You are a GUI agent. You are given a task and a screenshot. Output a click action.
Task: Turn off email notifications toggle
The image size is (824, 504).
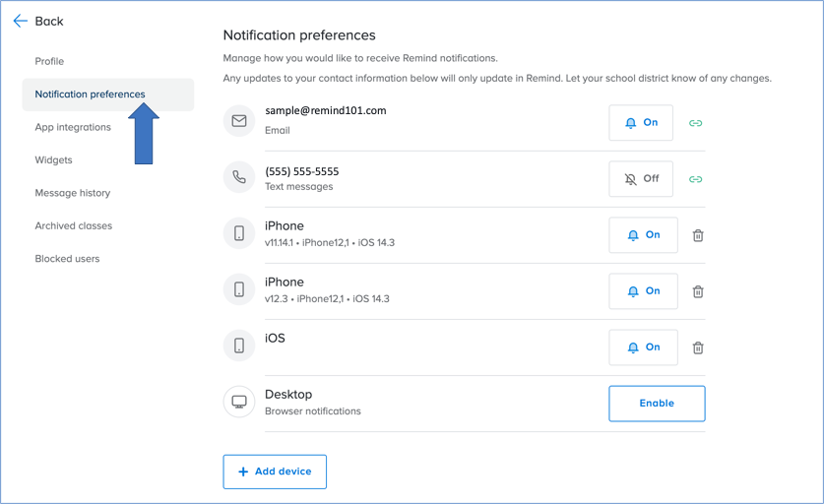pyautogui.click(x=641, y=123)
